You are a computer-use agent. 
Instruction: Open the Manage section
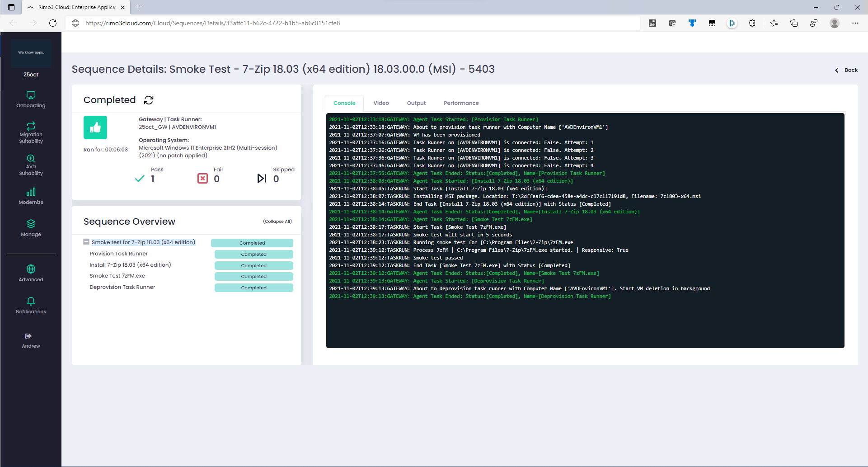(x=31, y=228)
